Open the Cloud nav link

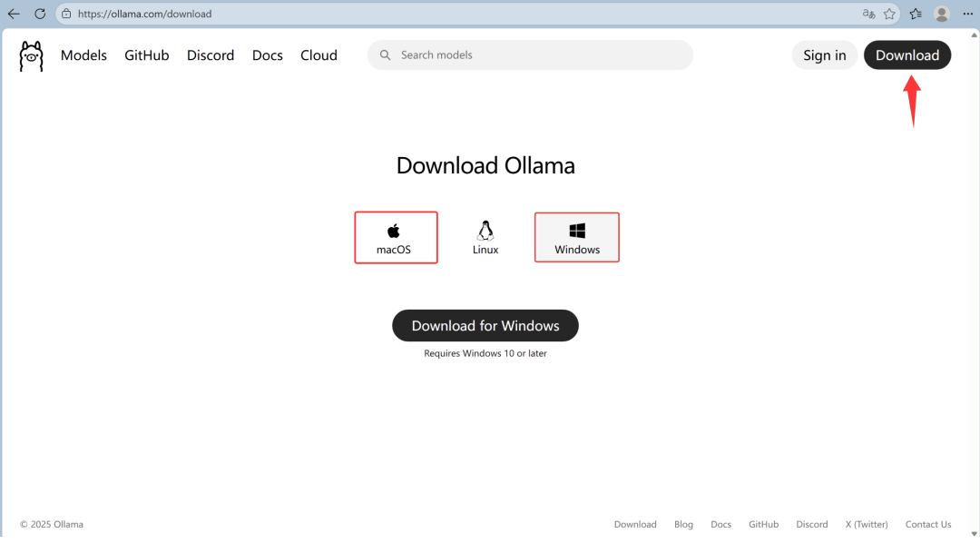point(318,55)
